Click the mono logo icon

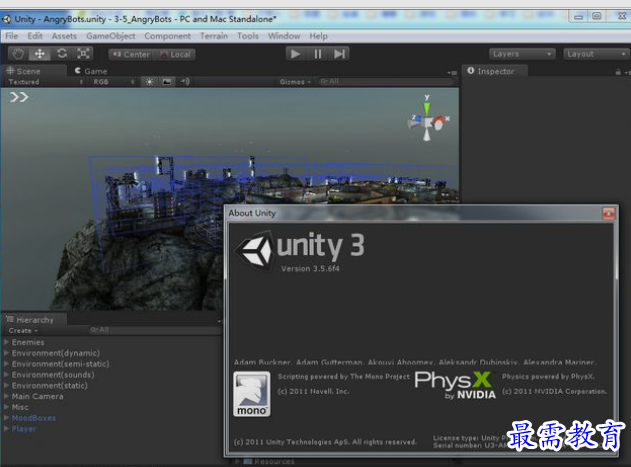252,394
